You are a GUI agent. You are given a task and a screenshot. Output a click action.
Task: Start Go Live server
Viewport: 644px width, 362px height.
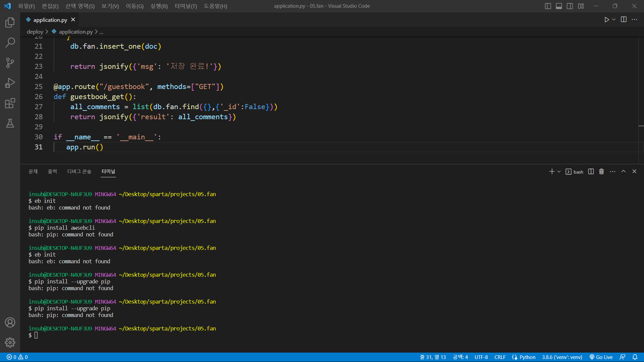click(x=601, y=357)
